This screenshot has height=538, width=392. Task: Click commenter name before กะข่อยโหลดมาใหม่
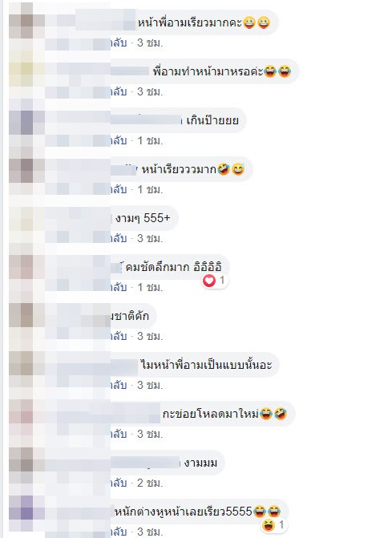135,414
